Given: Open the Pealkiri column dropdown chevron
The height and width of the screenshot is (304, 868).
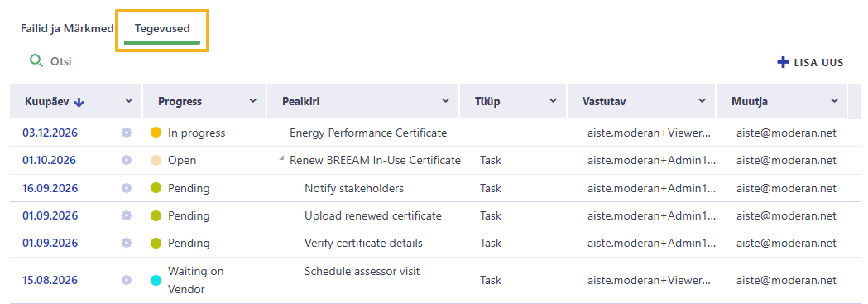Looking at the screenshot, I should click(x=446, y=101).
